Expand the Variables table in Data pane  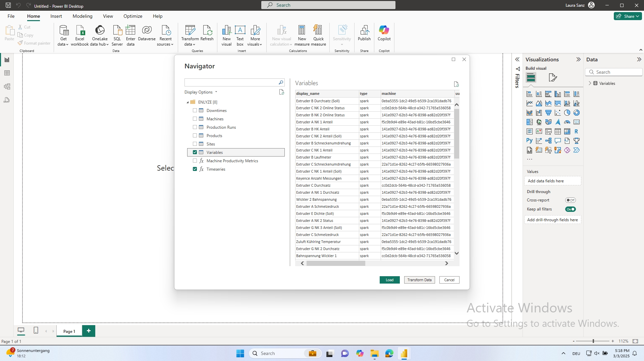pos(590,83)
